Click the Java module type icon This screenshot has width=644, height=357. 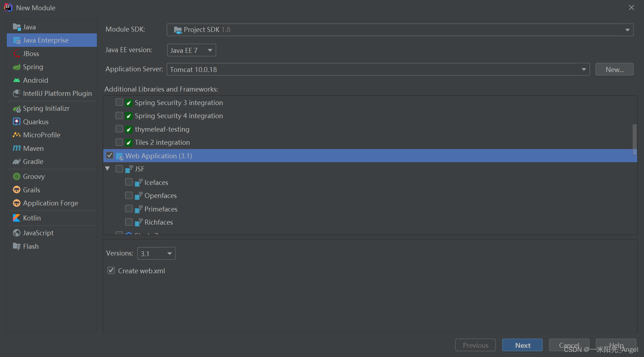coord(17,27)
